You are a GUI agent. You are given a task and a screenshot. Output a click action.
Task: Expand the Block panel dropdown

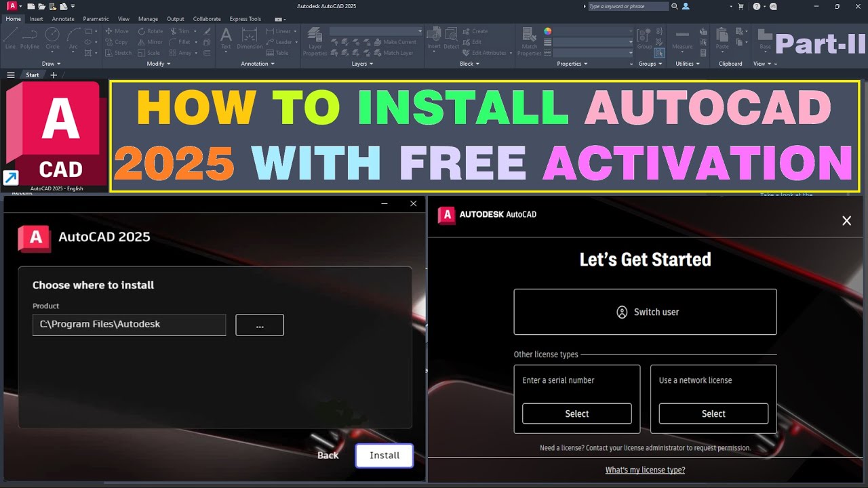click(x=469, y=64)
